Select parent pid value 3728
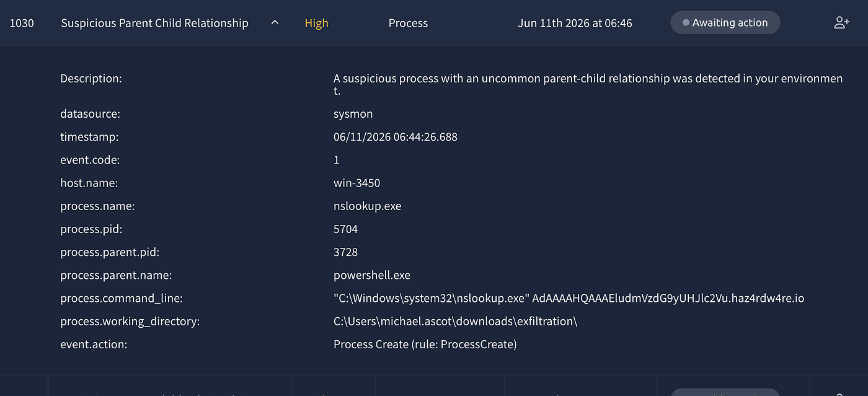Viewport: 868px width, 396px height. click(x=345, y=252)
